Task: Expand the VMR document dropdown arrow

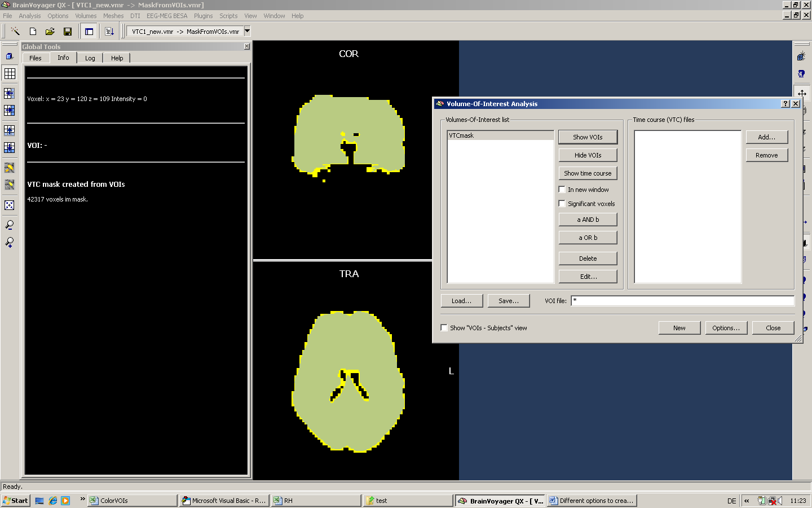Action: [x=247, y=32]
